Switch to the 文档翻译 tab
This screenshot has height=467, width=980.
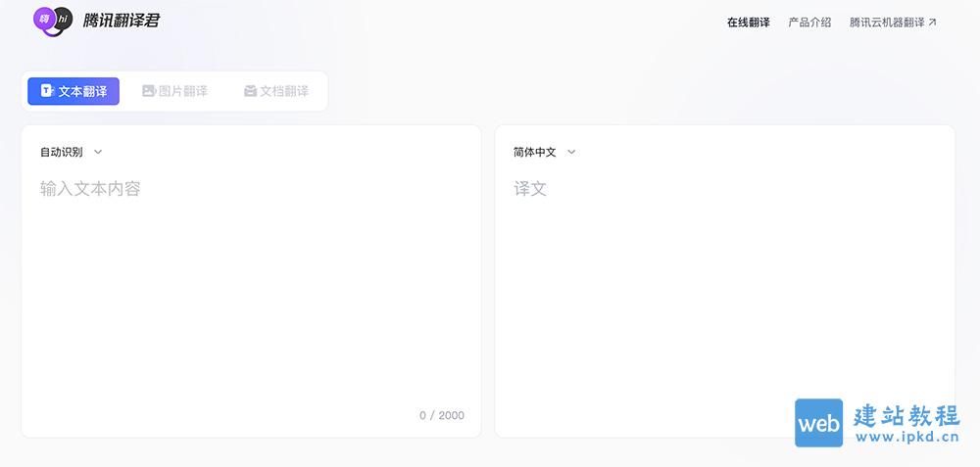coord(275,91)
